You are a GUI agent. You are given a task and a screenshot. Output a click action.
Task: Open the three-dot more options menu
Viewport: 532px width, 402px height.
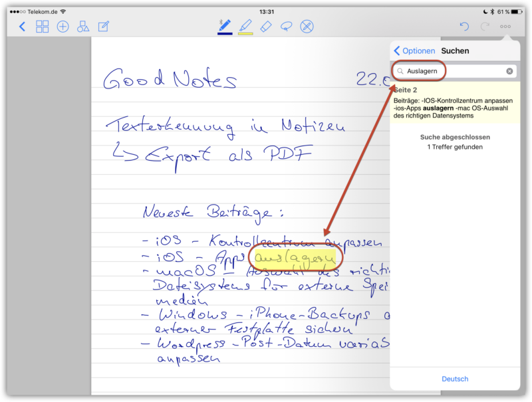pos(505,27)
